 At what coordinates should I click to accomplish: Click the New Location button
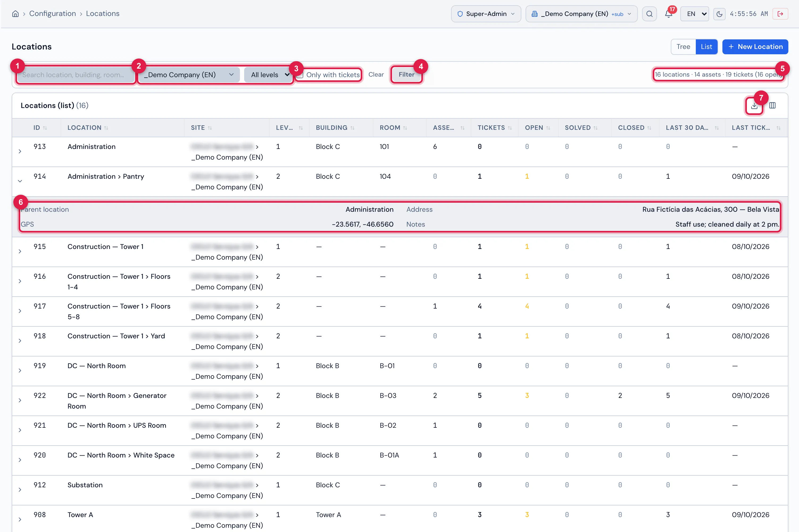pyautogui.click(x=755, y=47)
